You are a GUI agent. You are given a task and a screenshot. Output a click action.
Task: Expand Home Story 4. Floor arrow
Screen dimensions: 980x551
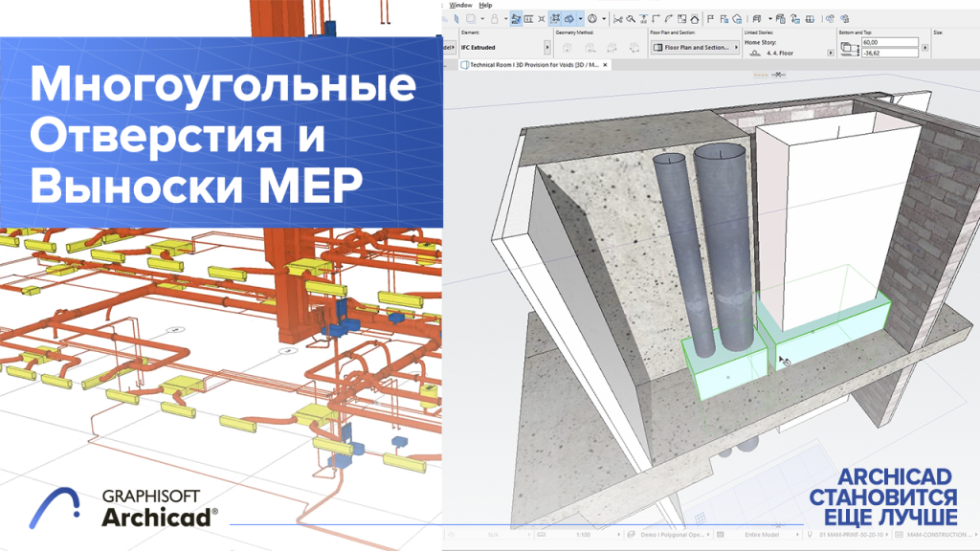[x=831, y=54]
